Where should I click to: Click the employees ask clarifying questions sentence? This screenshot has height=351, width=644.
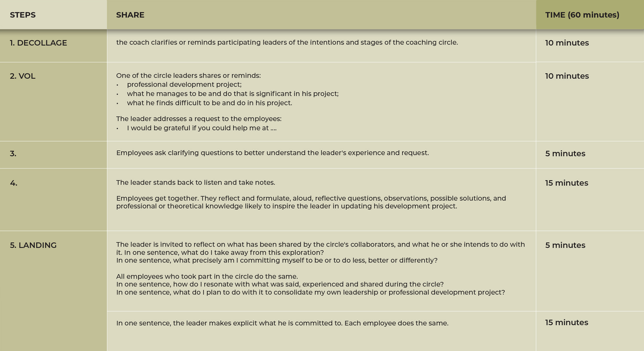click(272, 153)
